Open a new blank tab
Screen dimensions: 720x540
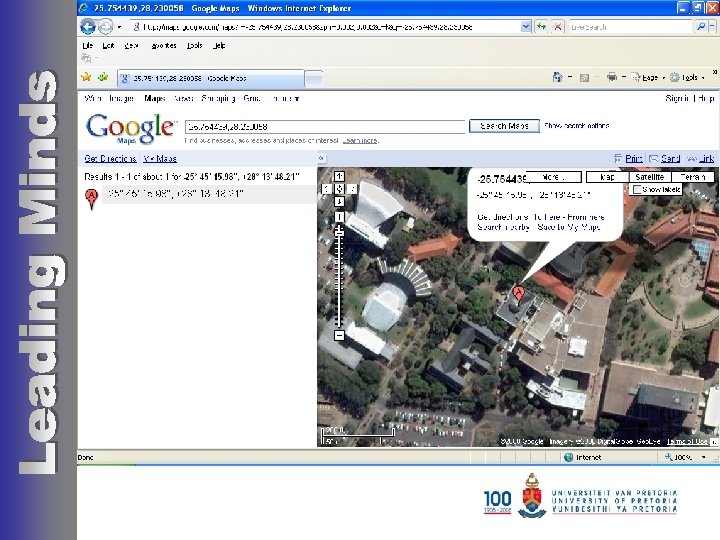[314, 79]
